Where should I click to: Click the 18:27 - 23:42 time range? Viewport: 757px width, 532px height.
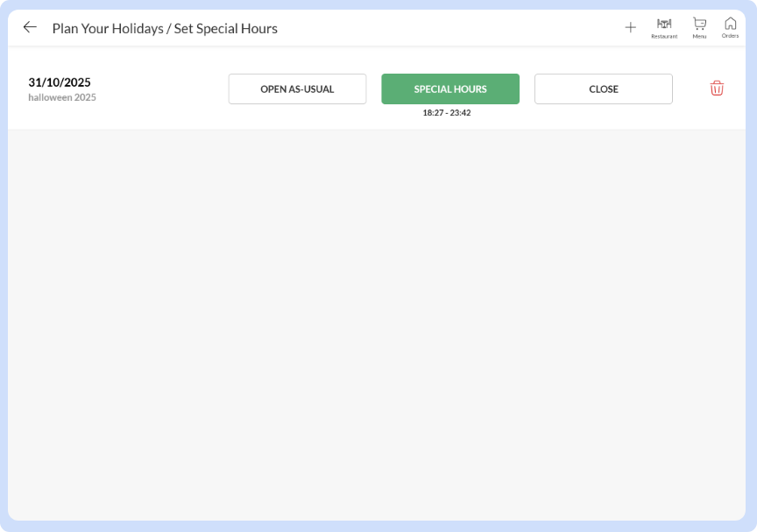click(447, 113)
